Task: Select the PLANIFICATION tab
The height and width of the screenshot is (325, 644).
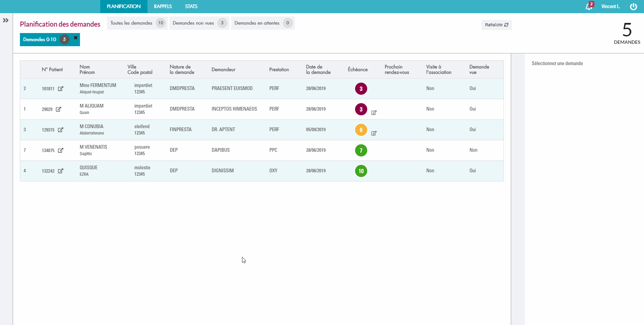Action: [124, 6]
